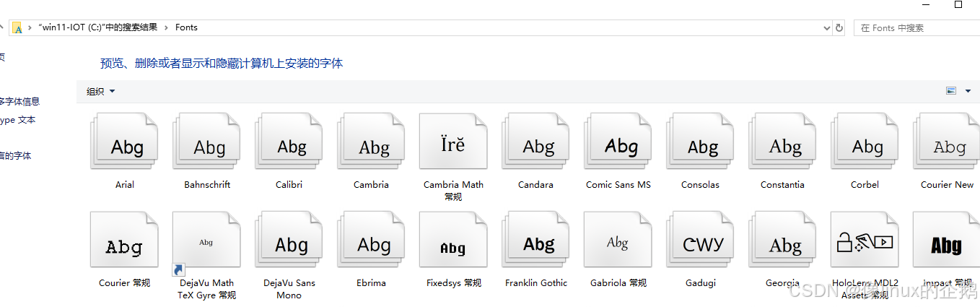980x307 pixels.
Task: Open the view options dropdown arrow
Action: pyautogui.click(x=967, y=91)
